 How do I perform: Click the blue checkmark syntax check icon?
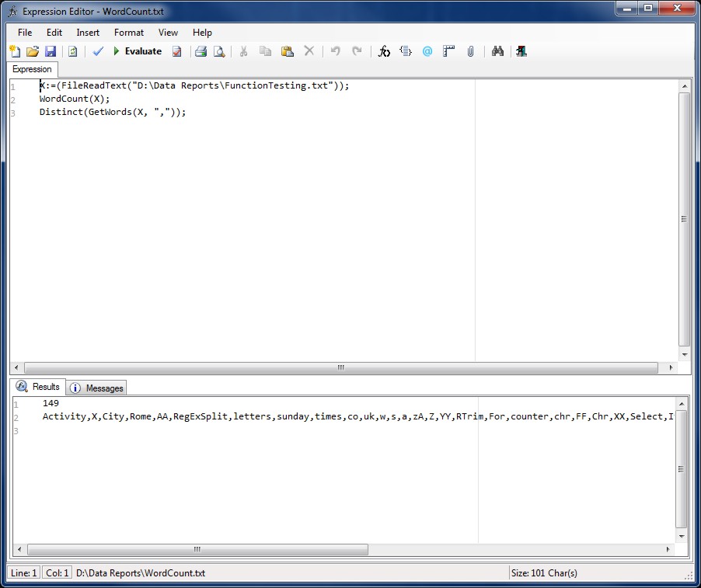98,51
